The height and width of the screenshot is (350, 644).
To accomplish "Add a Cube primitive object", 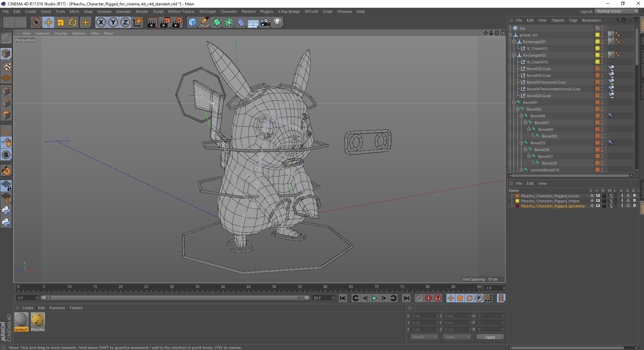I will tap(192, 23).
